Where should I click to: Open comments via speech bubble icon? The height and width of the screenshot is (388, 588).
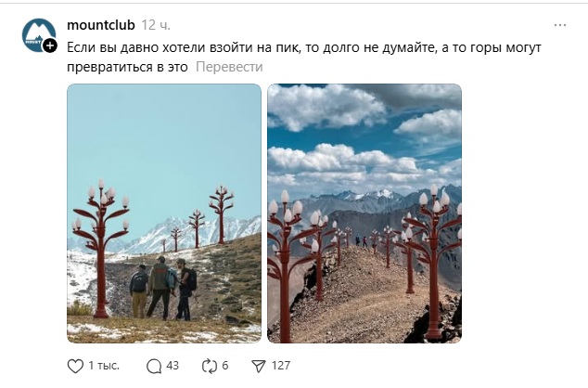pyautogui.click(x=154, y=367)
